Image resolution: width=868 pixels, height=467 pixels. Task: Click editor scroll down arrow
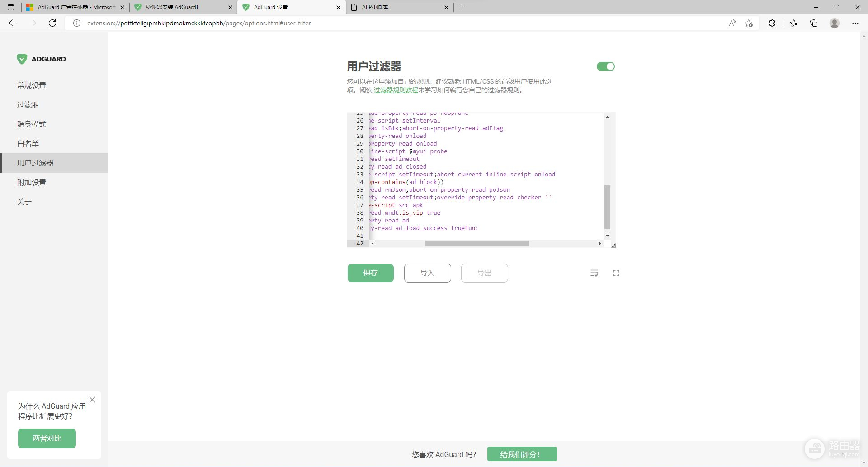coord(607,235)
